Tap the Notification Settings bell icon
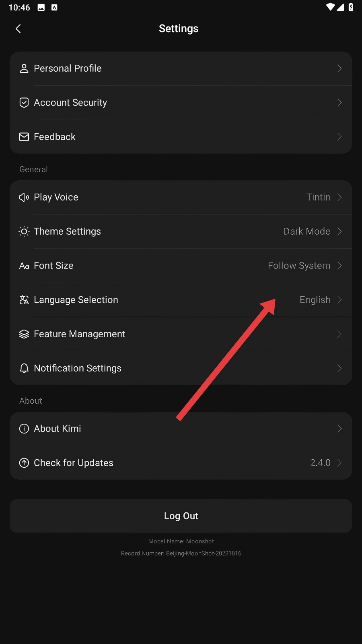This screenshot has height=644, width=362. (24, 368)
